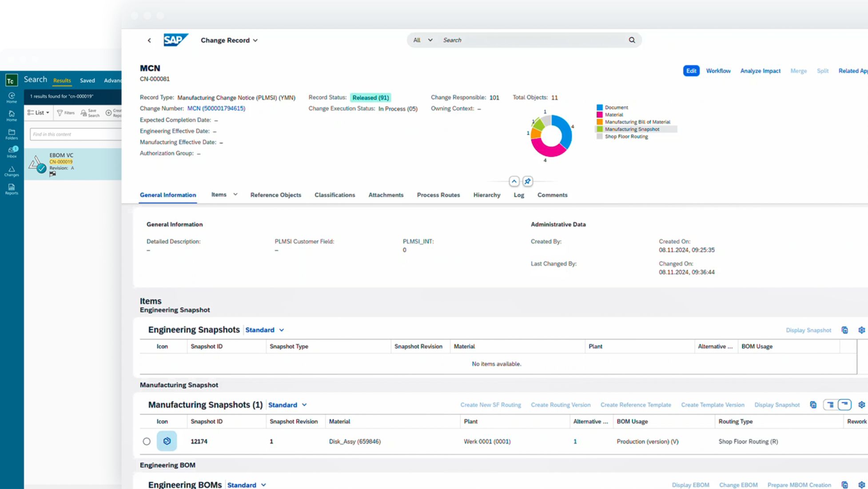Pin the header with the pin icon

(x=527, y=181)
